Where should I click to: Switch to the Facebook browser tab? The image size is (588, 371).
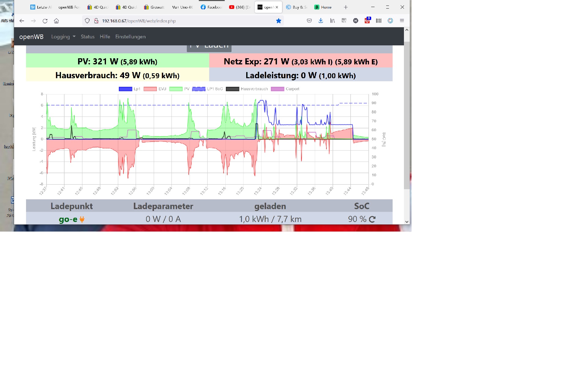(211, 7)
